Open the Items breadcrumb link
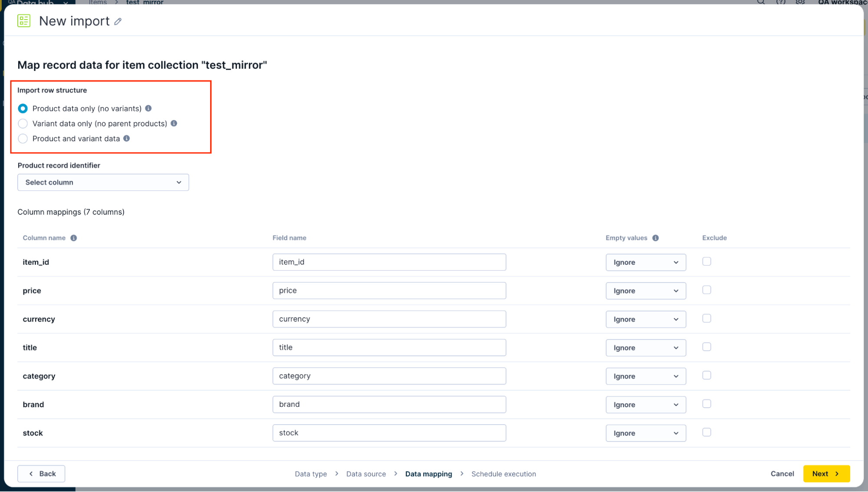 coord(97,3)
